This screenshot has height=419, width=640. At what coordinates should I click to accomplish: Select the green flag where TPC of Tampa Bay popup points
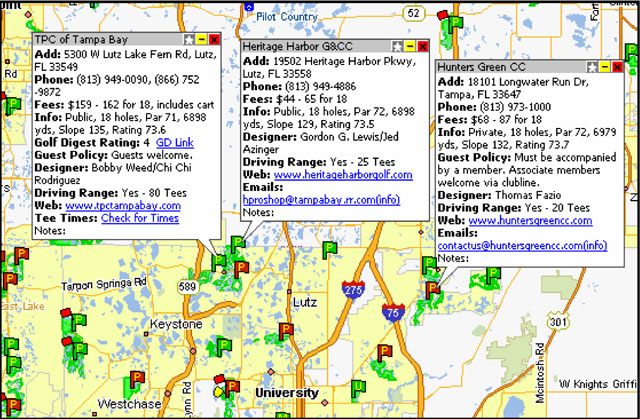click(219, 262)
